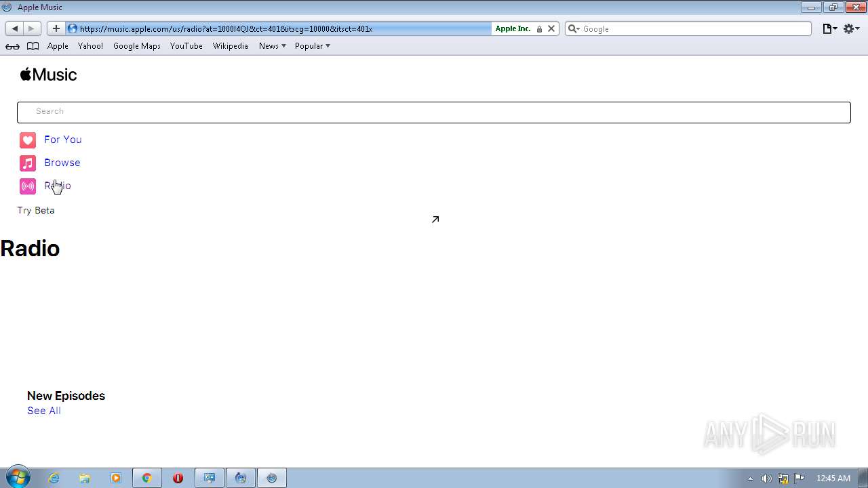Open the Windows Start menu
This screenshot has width=868, height=488.
tap(18, 478)
